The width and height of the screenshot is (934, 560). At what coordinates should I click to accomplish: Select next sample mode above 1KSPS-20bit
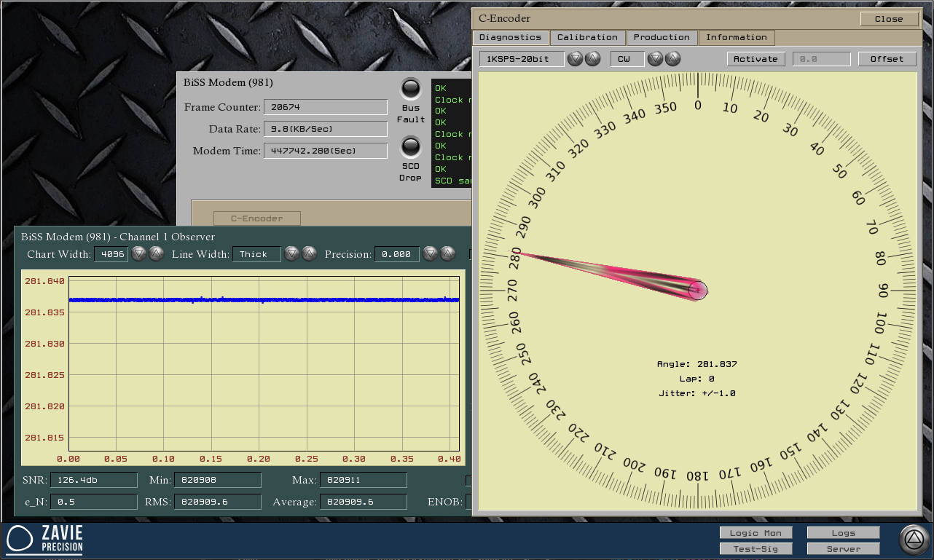pos(593,59)
